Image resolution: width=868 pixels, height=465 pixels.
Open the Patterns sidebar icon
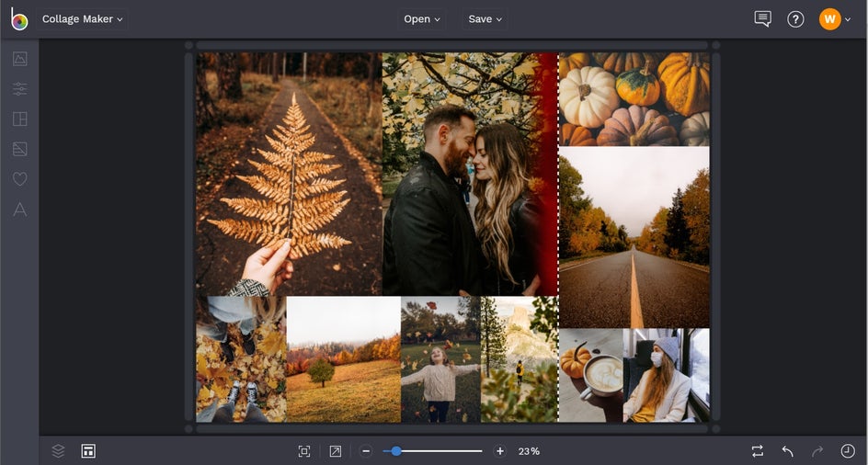coord(19,149)
